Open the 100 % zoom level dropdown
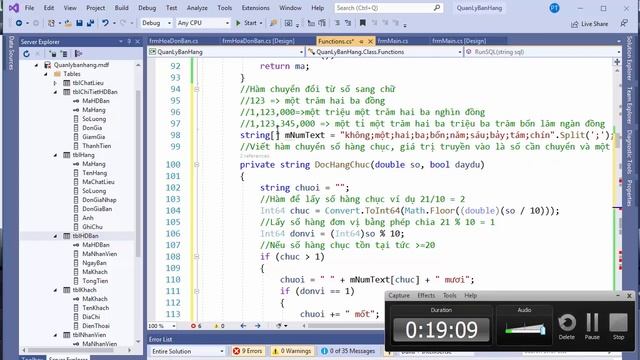The image size is (640, 360). pos(162,326)
